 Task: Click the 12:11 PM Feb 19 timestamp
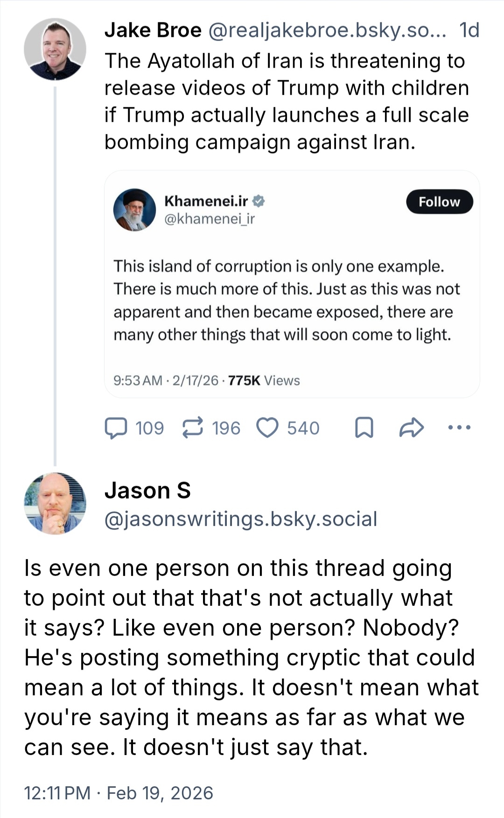coord(119,793)
